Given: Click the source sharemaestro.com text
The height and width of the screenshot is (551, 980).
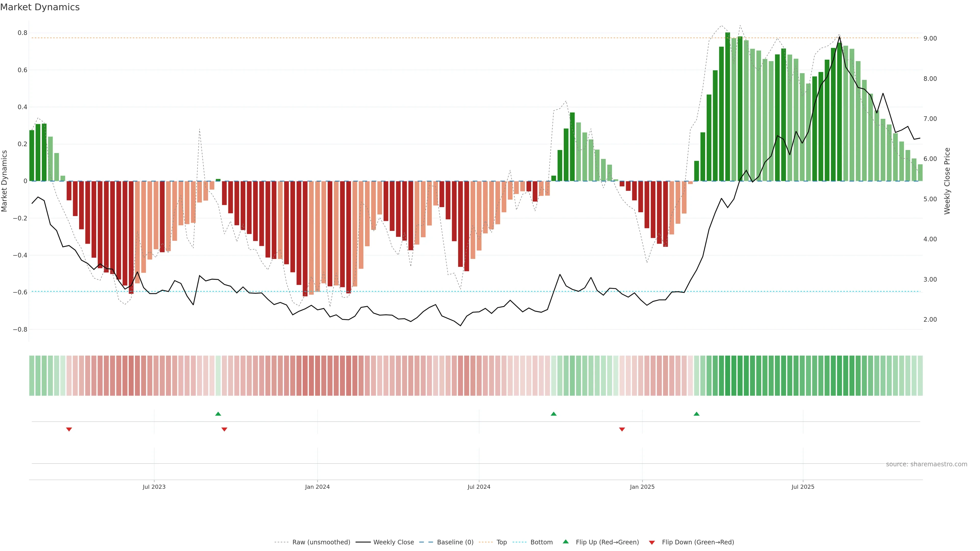Looking at the screenshot, I should coord(926,464).
